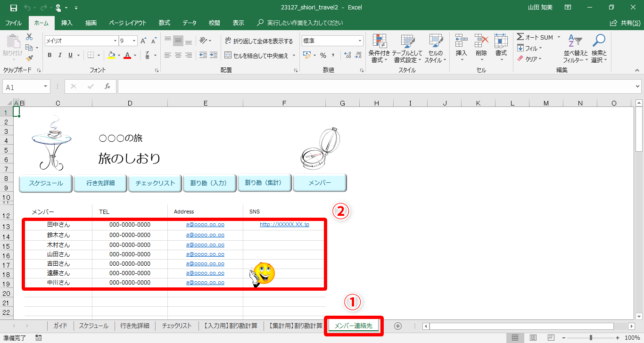Click the 挿入 cells button in the セル group
The height and width of the screenshot is (343, 644).
[x=462, y=49]
